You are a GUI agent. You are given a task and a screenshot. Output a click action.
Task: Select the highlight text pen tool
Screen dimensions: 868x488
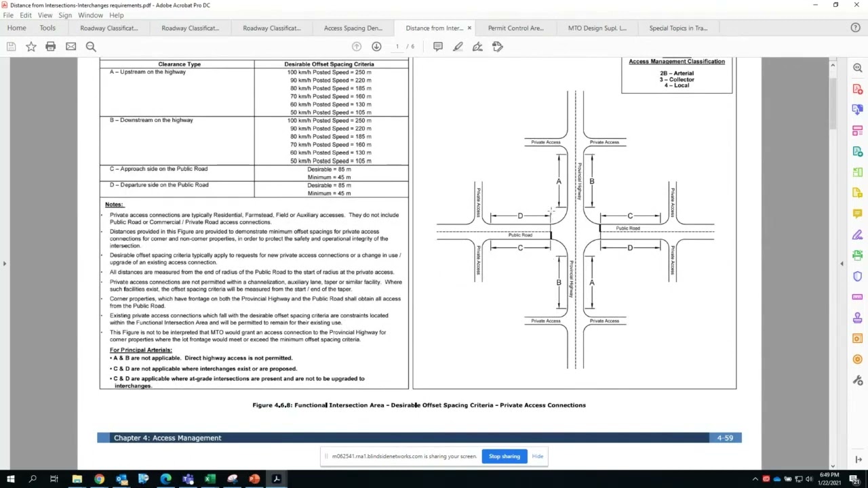[x=458, y=47]
